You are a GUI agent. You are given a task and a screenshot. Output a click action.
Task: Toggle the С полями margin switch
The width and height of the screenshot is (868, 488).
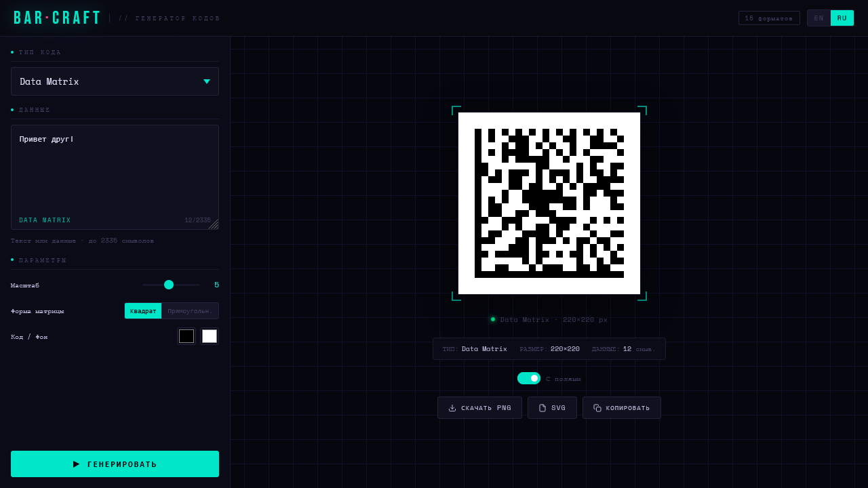click(x=529, y=378)
